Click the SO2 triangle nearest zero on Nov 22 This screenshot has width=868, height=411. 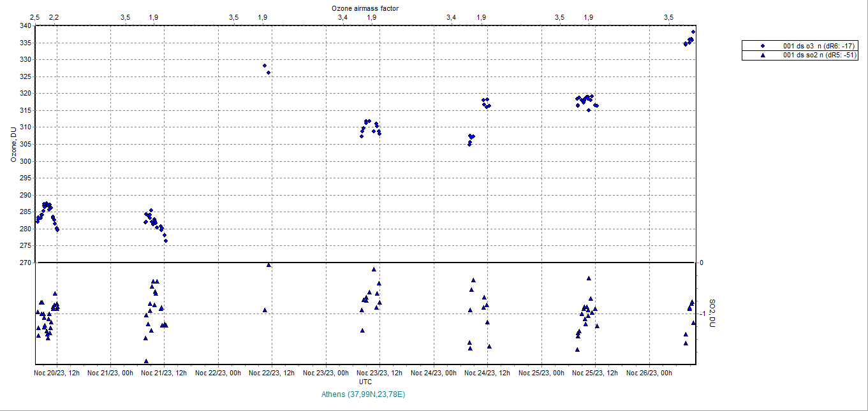point(268,265)
